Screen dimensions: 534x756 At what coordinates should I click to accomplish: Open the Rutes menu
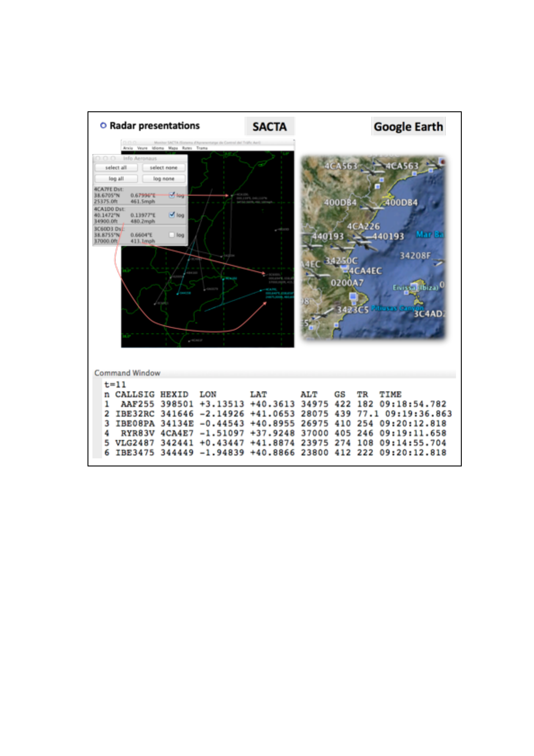(x=187, y=148)
